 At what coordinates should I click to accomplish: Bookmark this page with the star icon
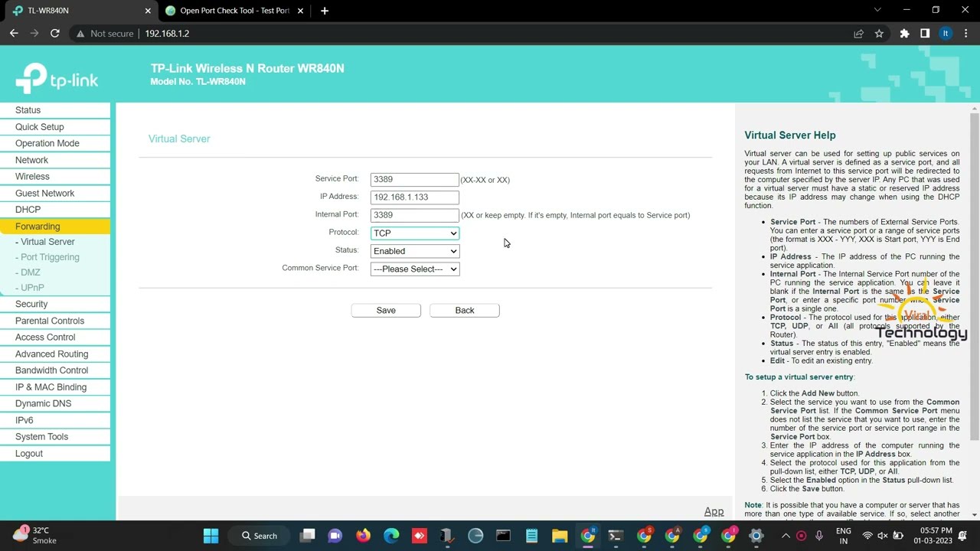879,34
